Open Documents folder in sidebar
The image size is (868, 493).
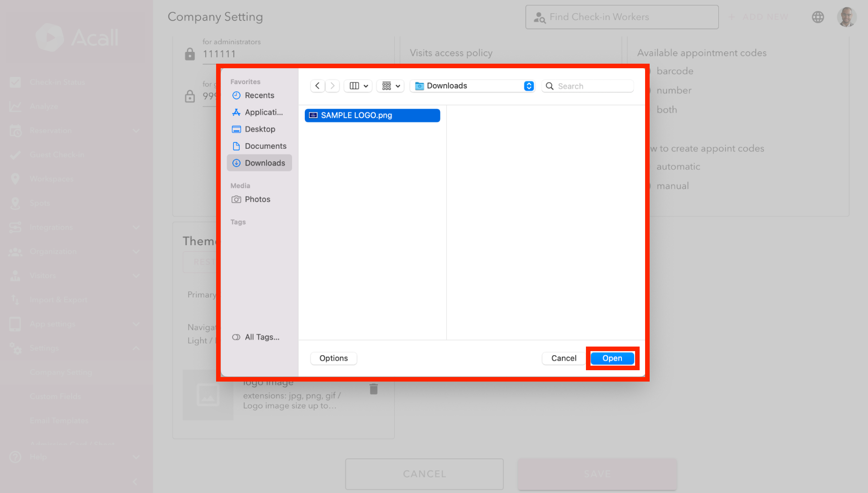tap(265, 146)
